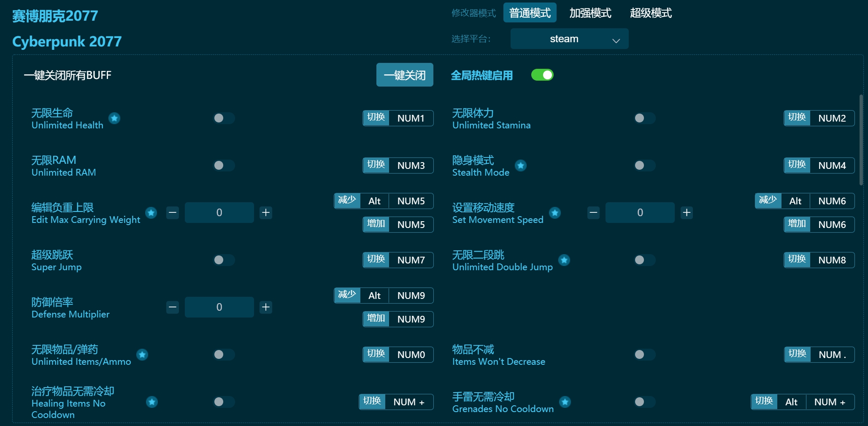This screenshot has height=426, width=868.
Task: Turn on Super Jump switch
Action: (224, 260)
